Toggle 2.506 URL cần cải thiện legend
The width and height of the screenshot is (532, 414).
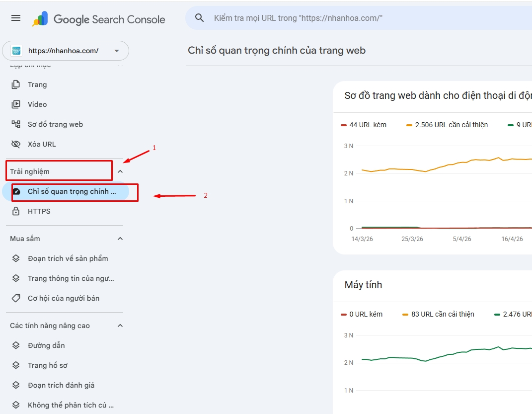pyautogui.click(x=447, y=125)
